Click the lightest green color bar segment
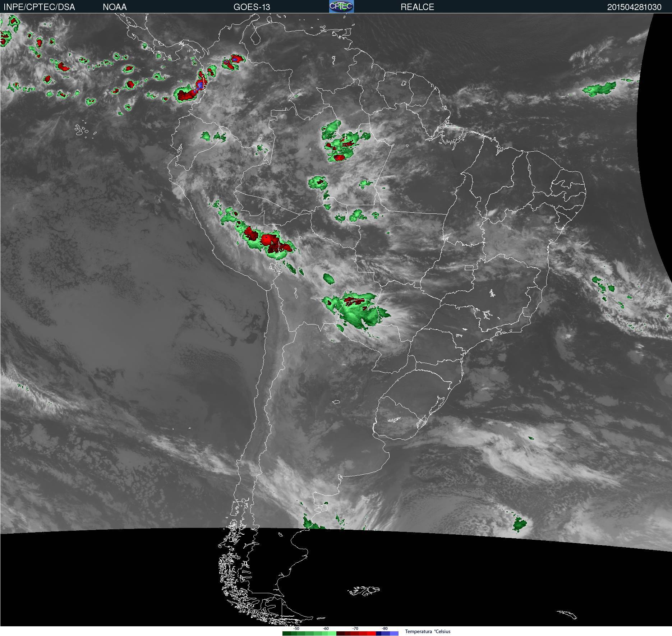The width and height of the screenshot is (672, 636). (332, 633)
